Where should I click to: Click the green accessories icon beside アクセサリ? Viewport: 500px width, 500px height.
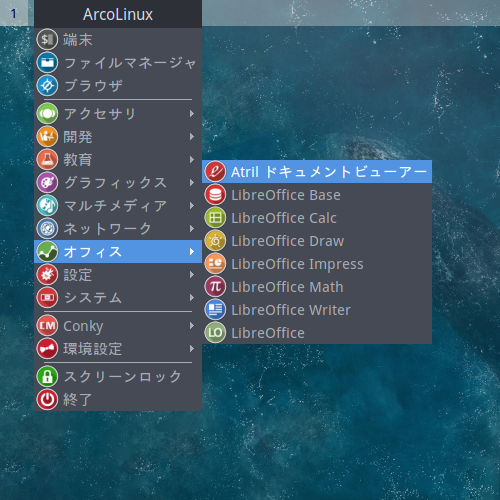coord(47,113)
